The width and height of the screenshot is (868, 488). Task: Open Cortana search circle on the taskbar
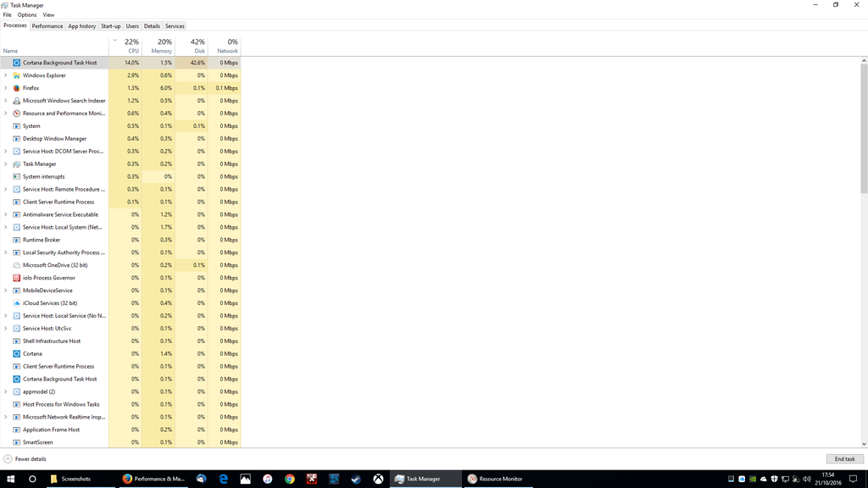32,480
